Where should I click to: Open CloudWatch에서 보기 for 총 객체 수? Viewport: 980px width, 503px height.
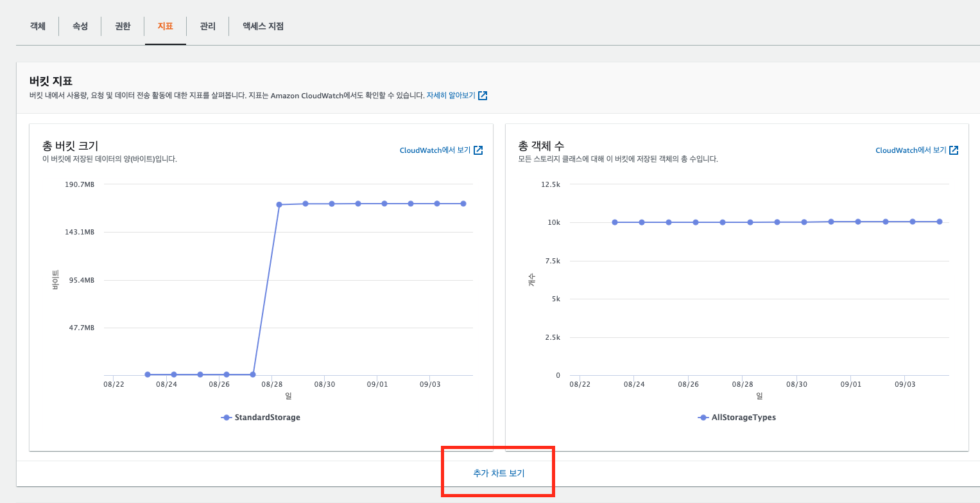[x=911, y=150]
